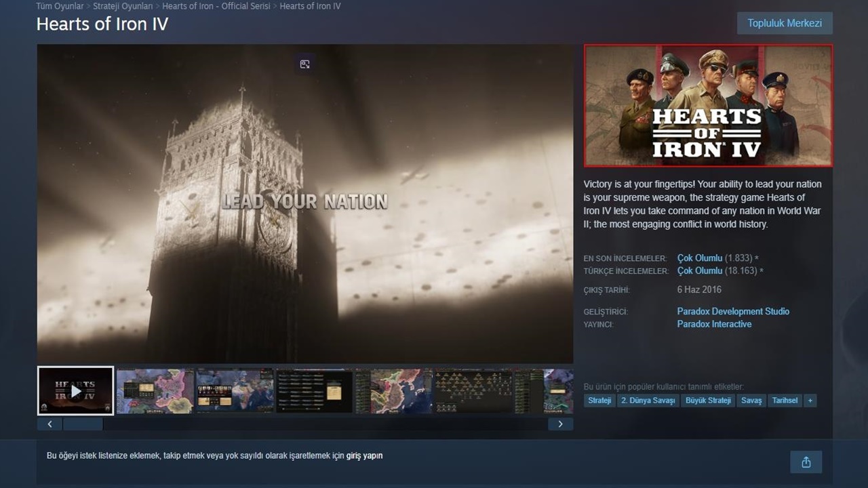Screen dimensions: 868x488
Task: Select the Africa world map screenshot thumbnail
Action: (235, 391)
